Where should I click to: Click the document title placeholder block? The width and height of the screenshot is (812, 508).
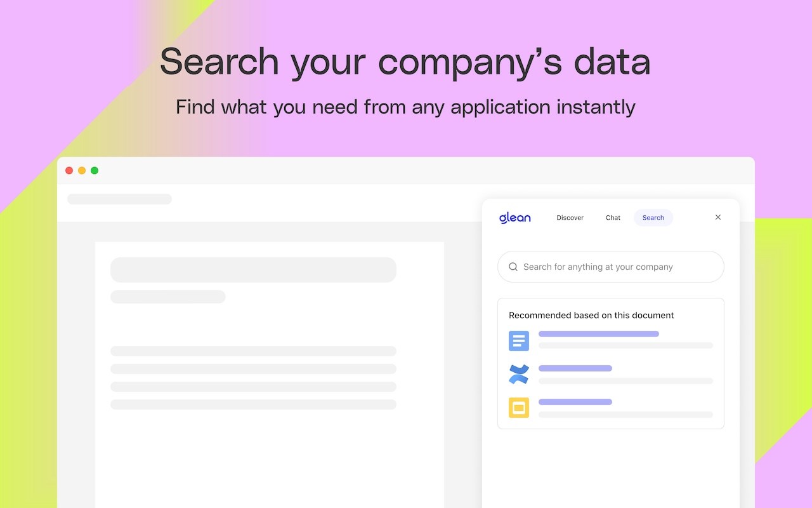(253, 270)
